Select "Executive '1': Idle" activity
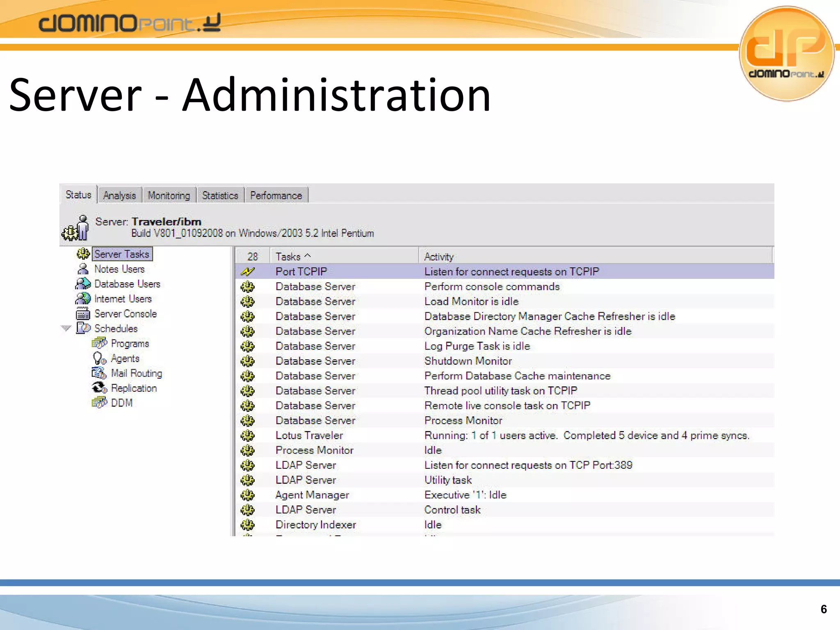840x630 pixels. pos(466,495)
